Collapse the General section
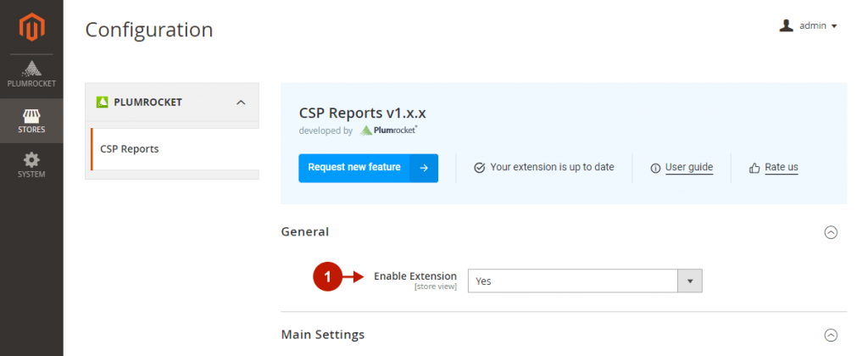 [x=831, y=231]
